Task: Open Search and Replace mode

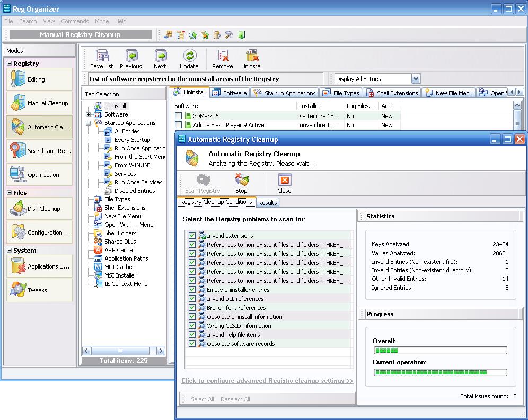Action: tap(39, 151)
